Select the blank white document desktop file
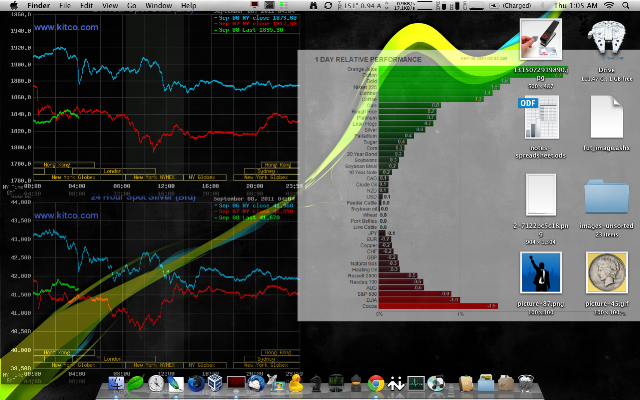The height and width of the screenshot is (400, 640). (607, 118)
